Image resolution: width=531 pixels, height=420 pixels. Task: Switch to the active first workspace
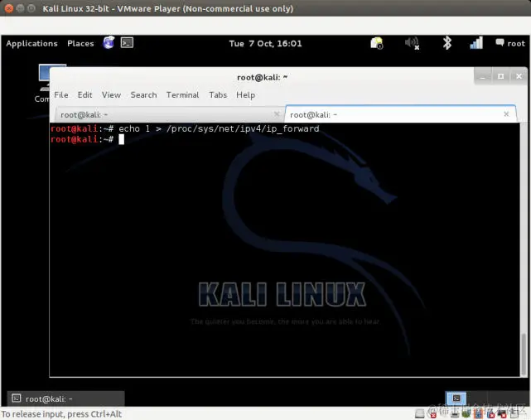pos(456,398)
